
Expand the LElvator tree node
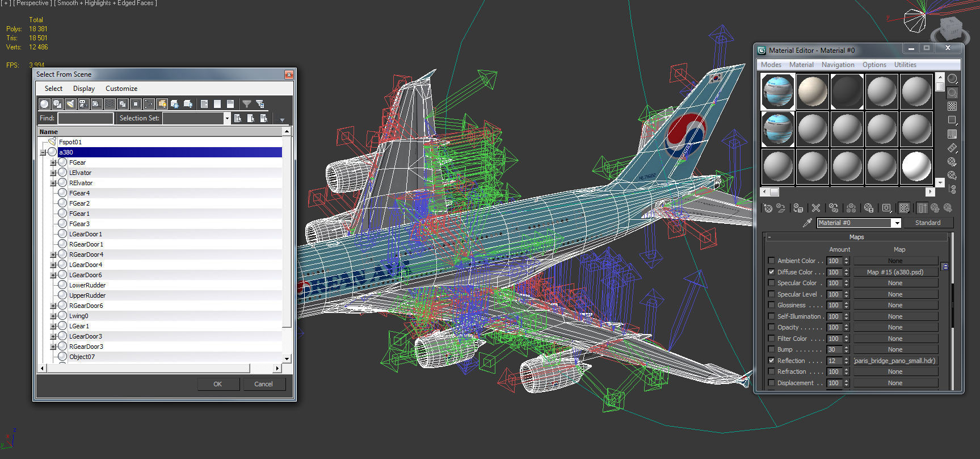click(x=53, y=173)
